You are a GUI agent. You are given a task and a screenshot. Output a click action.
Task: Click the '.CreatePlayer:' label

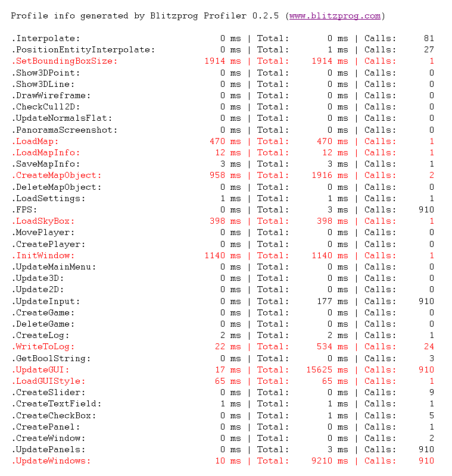[48, 244]
